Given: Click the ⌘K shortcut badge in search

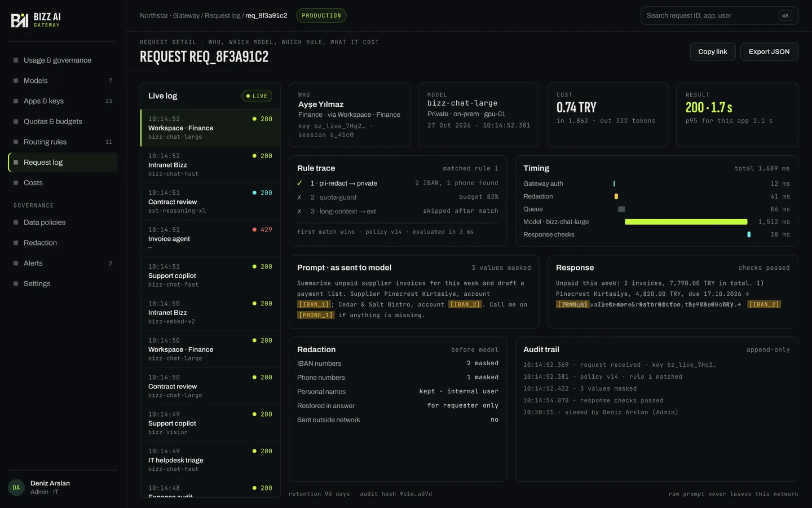Looking at the screenshot, I should (x=785, y=16).
